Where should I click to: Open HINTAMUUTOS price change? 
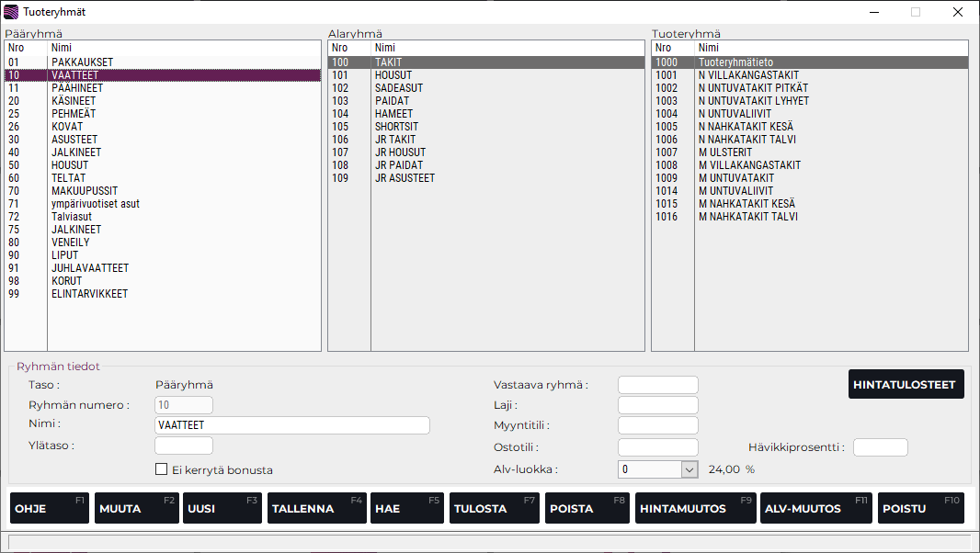tap(695, 508)
